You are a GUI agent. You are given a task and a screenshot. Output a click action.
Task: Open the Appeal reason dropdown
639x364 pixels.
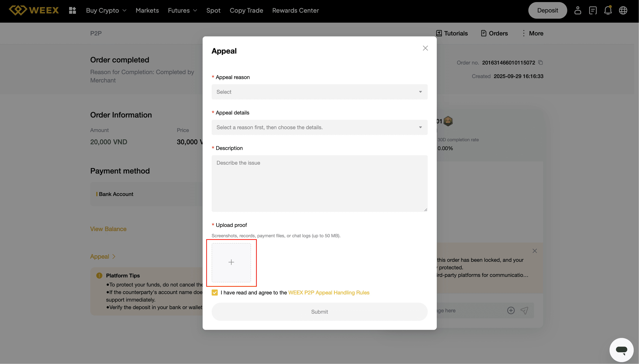(319, 92)
